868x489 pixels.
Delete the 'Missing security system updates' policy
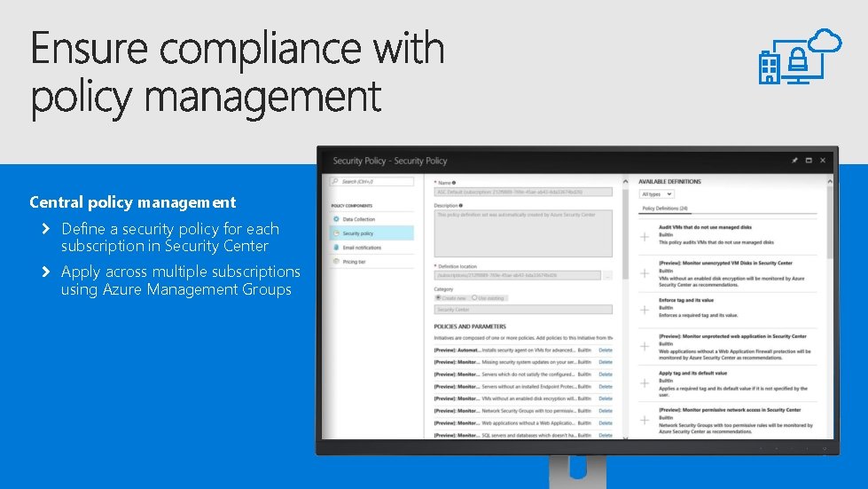click(x=606, y=362)
